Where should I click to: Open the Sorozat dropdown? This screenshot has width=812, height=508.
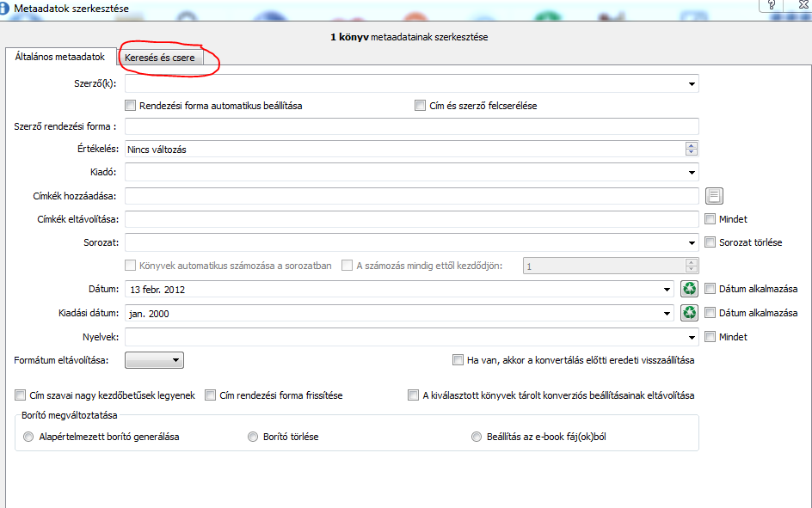click(692, 242)
